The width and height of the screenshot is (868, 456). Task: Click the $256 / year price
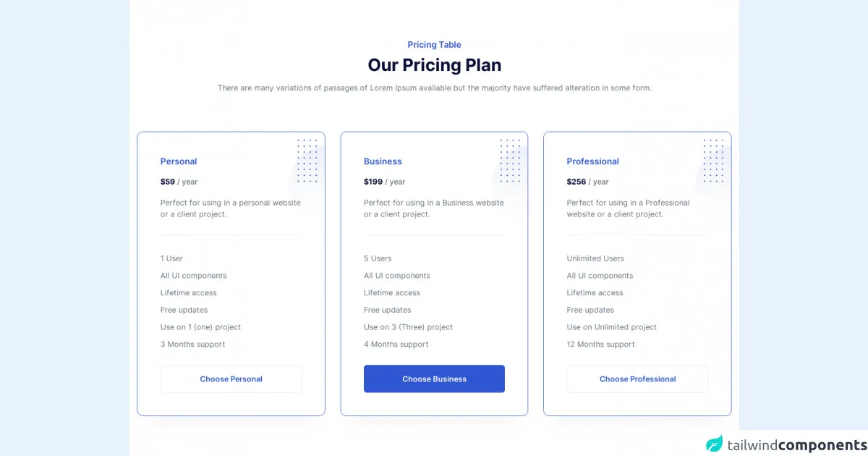click(x=587, y=182)
